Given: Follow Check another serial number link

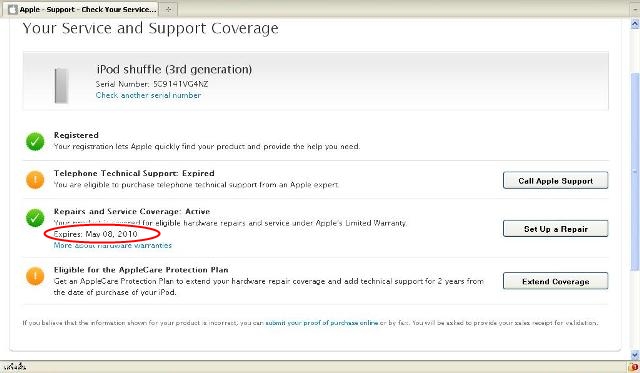Looking at the screenshot, I should 148,95.
